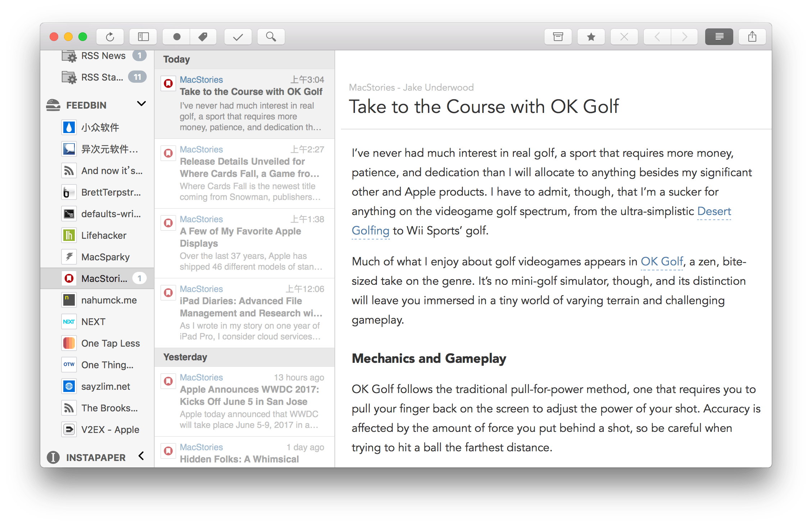Screen dimensions: 812x525
Task: Click the sayzlim.net feed icon
Action: (69, 386)
